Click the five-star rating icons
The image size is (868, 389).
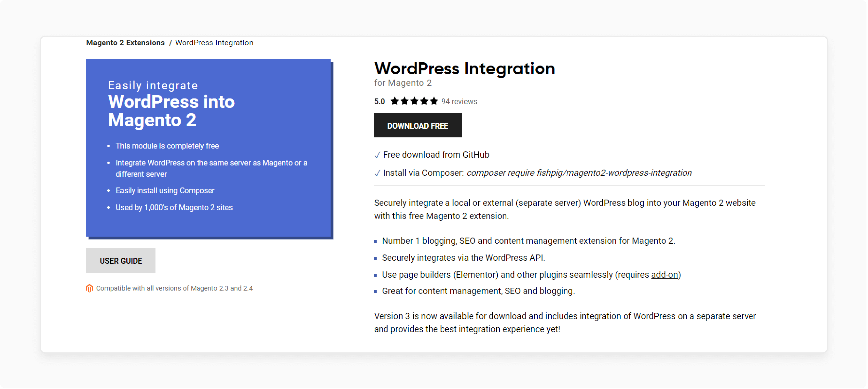(x=414, y=101)
